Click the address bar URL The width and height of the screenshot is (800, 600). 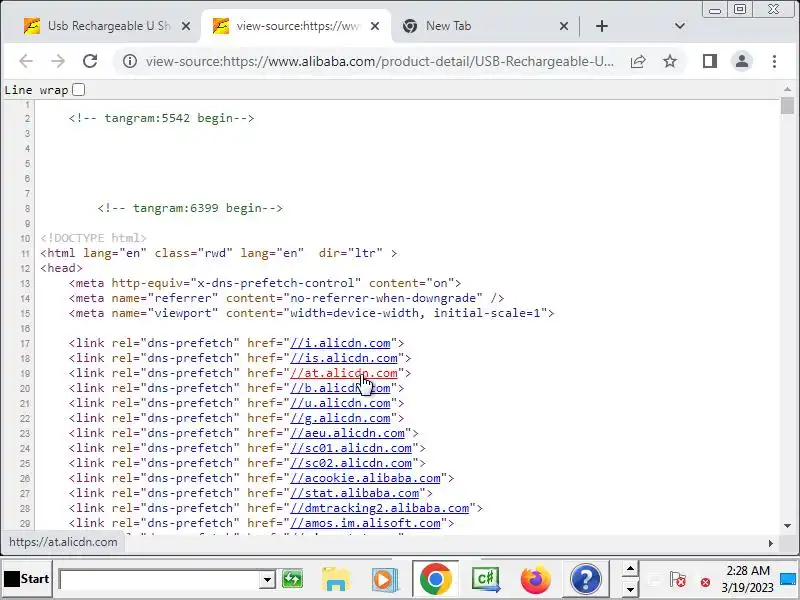[380, 61]
